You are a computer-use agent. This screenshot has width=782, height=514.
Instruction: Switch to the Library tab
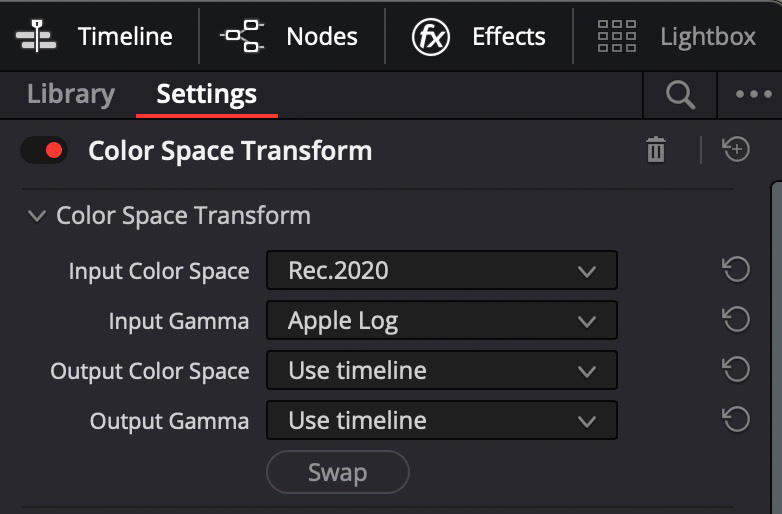click(71, 94)
